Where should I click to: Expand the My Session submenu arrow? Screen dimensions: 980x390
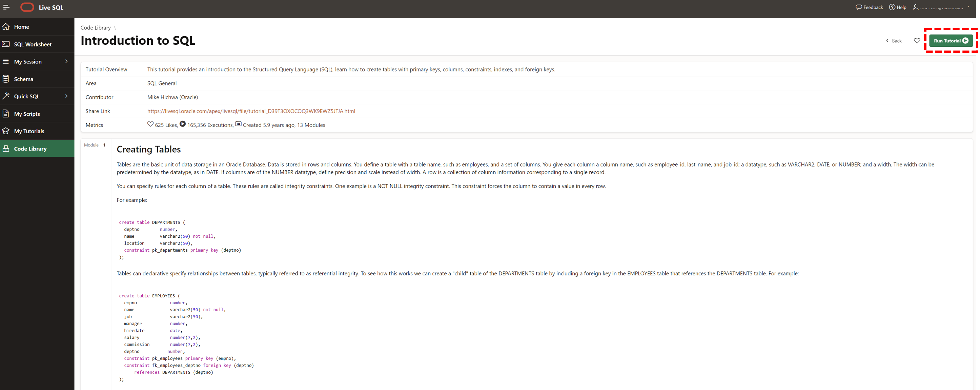[x=66, y=61]
